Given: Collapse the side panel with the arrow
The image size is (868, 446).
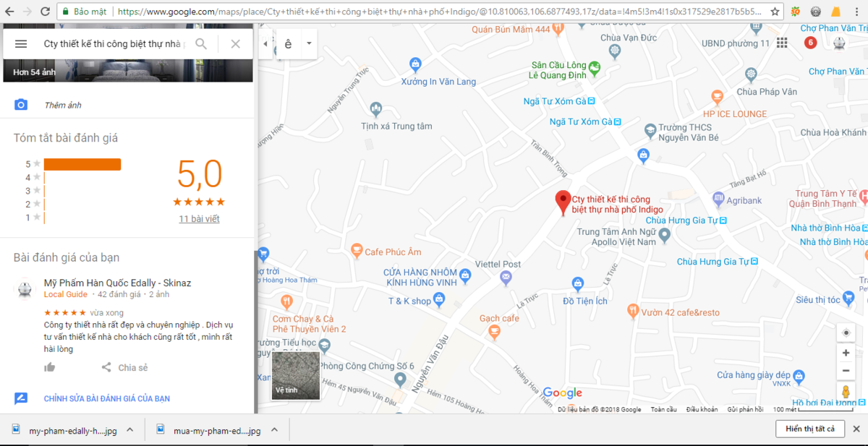Looking at the screenshot, I should pos(264,44).
